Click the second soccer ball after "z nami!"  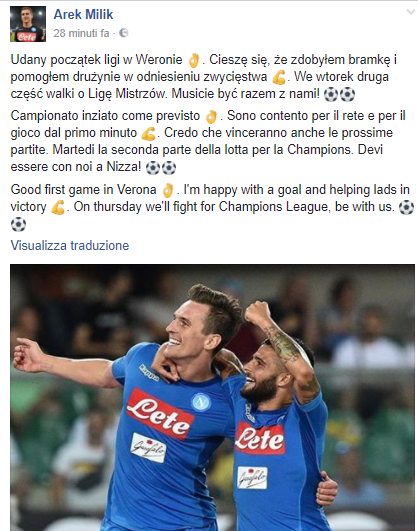[x=347, y=94]
